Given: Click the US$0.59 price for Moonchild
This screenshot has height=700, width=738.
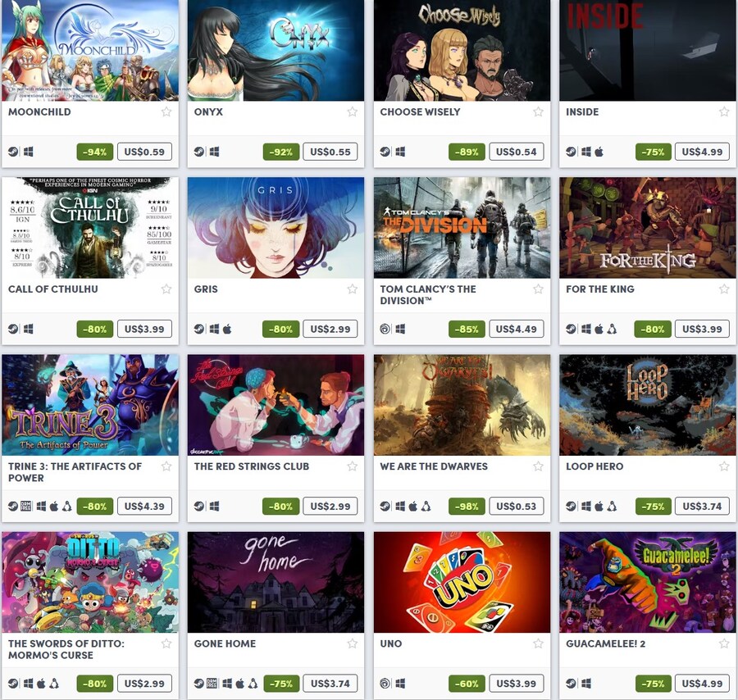Looking at the screenshot, I should [x=144, y=152].
